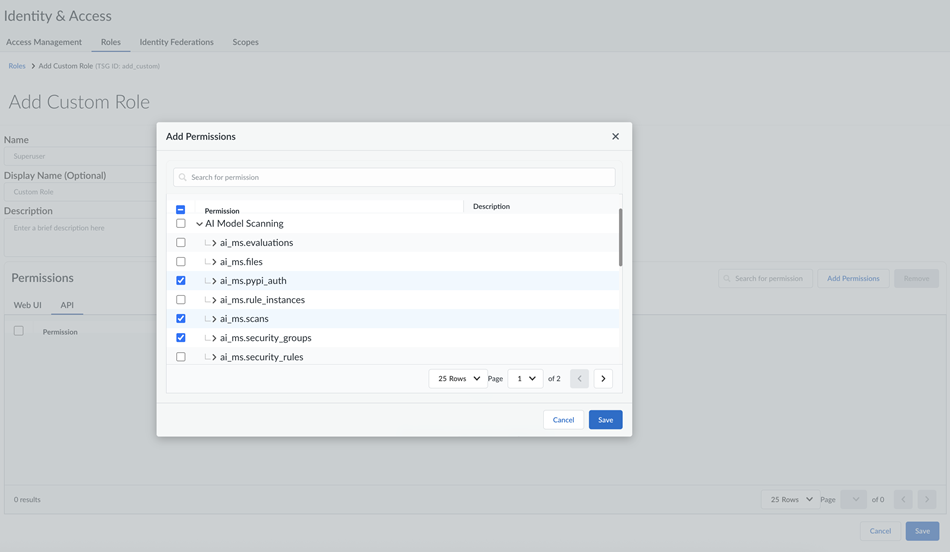
Task: Expand the ai_ms.scans chevron arrow
Action: click(x=214, y=319)
